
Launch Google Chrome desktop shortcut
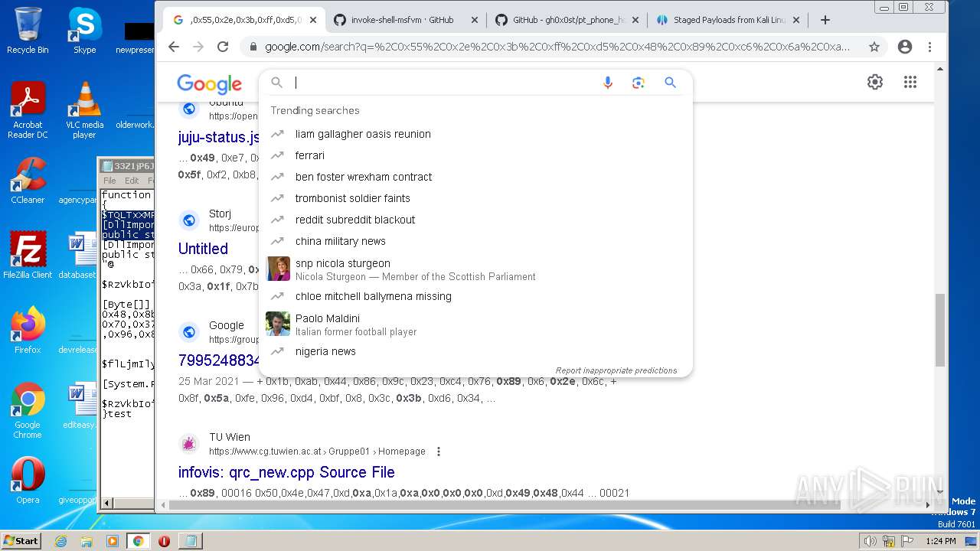point(28,410)
